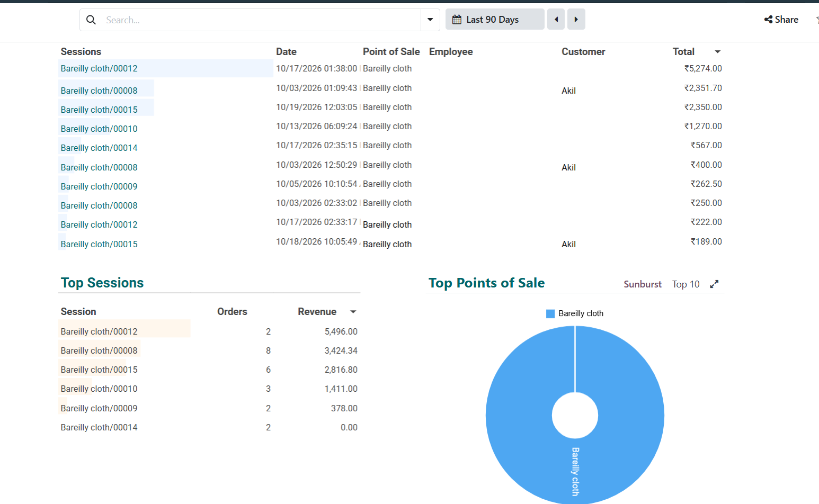Click customer Akil in the ₹2,351.70 row
This screenshot has height=504, width=819.
pyautogui.click(x=568, y=91)
